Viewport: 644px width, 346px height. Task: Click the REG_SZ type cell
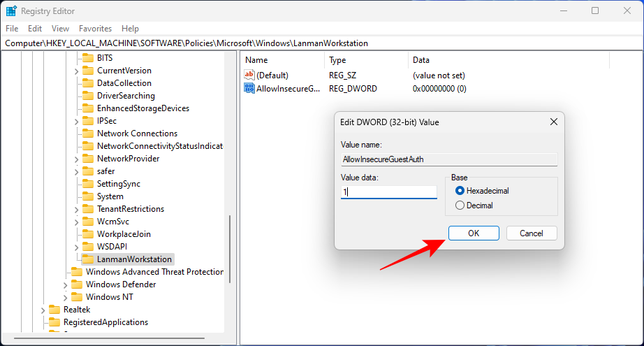point(342,75)
